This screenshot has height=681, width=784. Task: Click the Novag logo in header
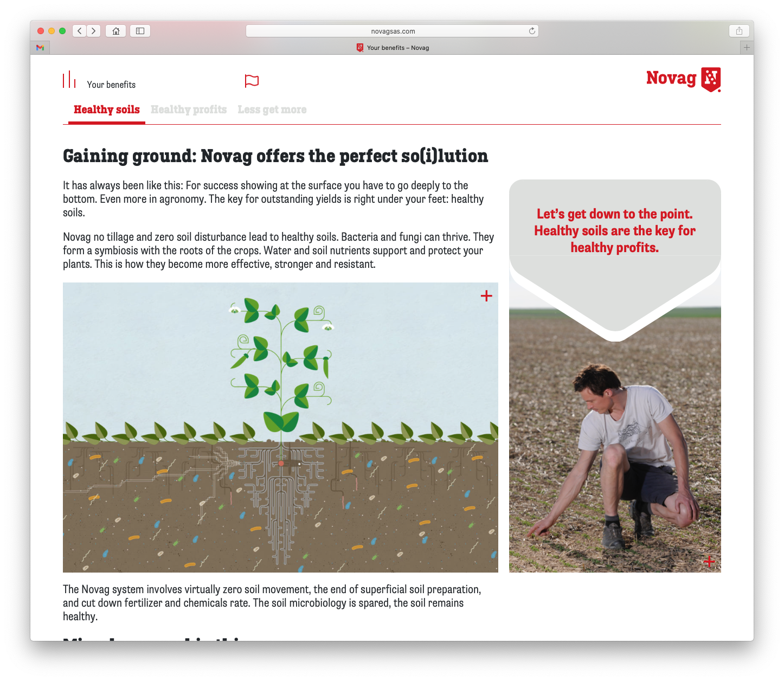point(683,79)
